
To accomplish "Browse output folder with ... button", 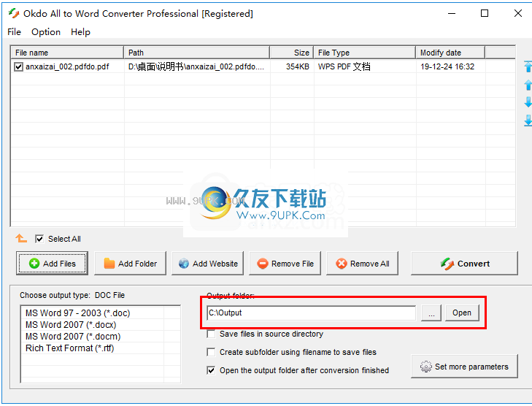I will point(431,313).
